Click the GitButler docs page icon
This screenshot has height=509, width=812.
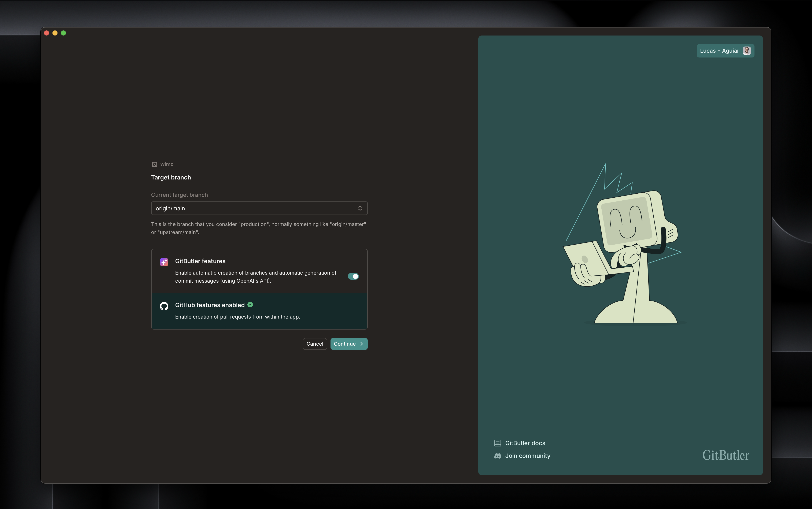(x=498, y=443)
